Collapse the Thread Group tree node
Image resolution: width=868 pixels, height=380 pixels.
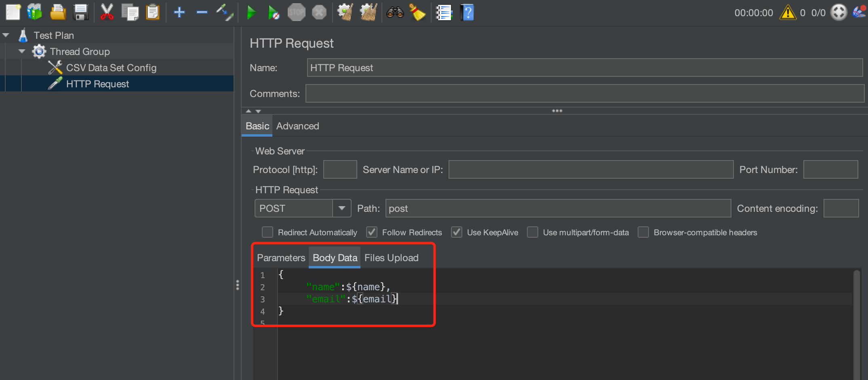point(22,51)
